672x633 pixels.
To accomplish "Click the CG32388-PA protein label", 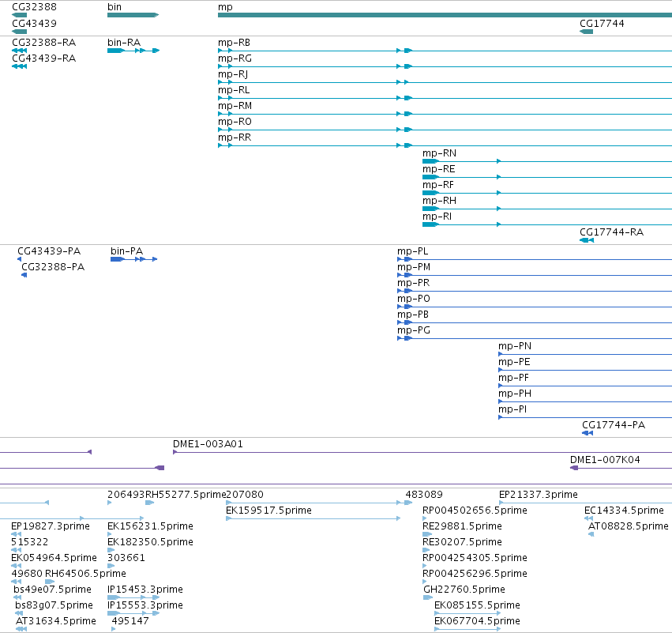I will (53, 267).
